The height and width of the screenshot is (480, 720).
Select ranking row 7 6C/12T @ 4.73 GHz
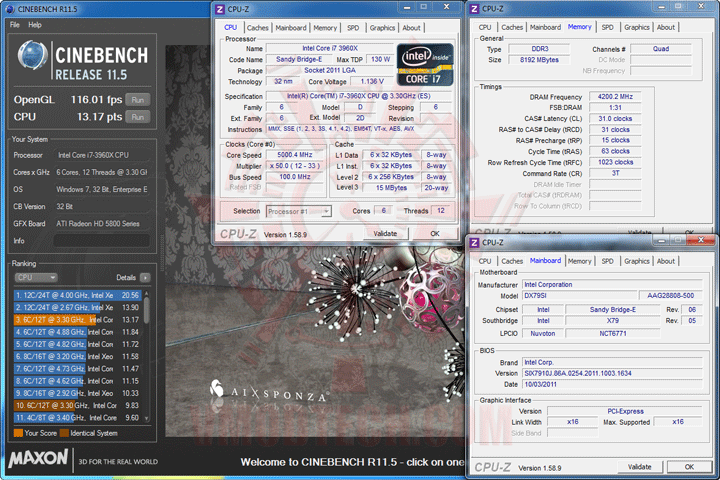click(78, 368)
